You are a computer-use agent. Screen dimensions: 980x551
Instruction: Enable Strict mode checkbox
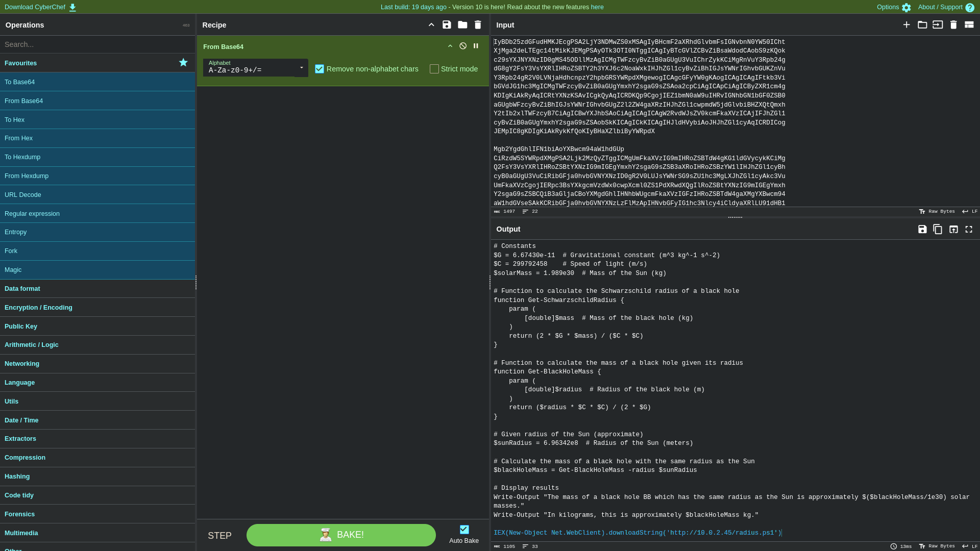[x=434, y=69]
